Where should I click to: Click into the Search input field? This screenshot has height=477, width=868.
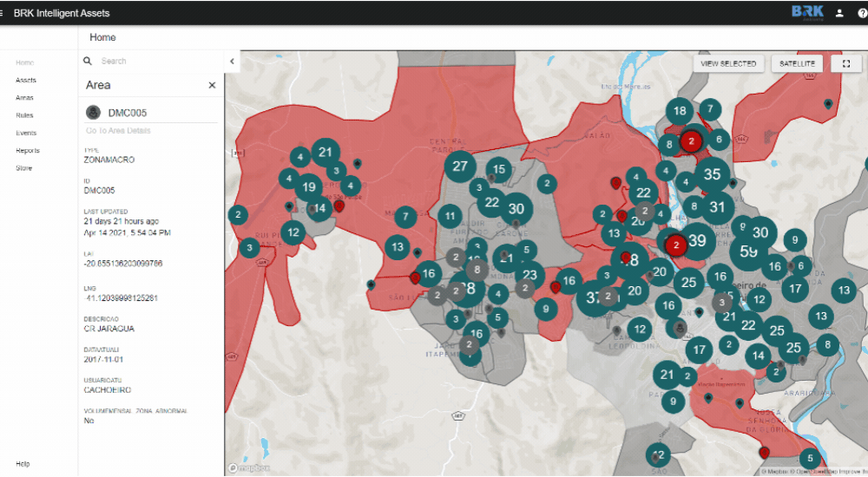click(x=156, y=62)
